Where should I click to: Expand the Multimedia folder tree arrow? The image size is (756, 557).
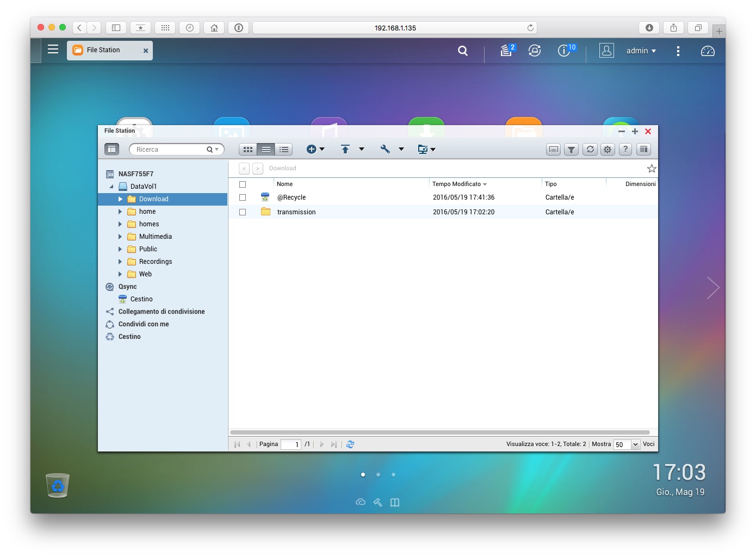click(x=120, y=237)
